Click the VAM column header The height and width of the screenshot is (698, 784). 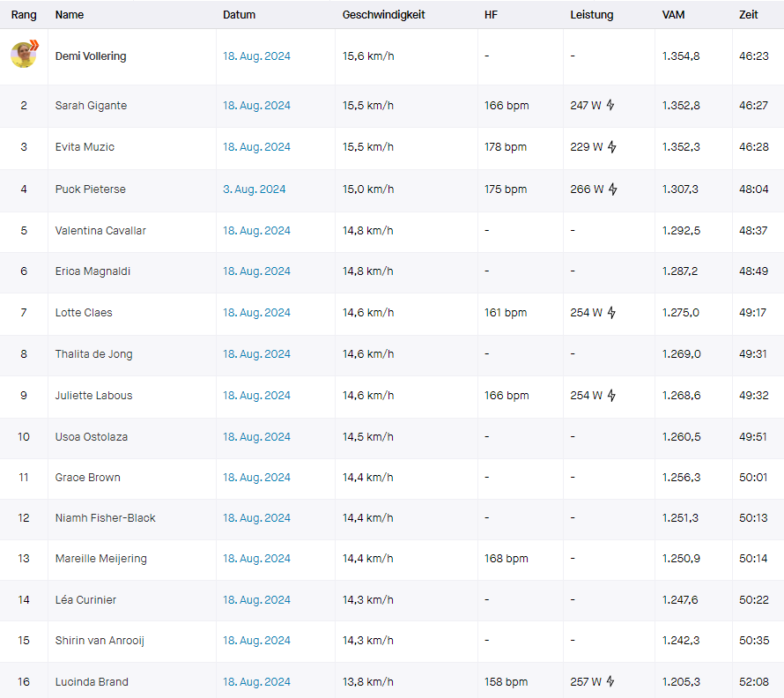(673, 15)
